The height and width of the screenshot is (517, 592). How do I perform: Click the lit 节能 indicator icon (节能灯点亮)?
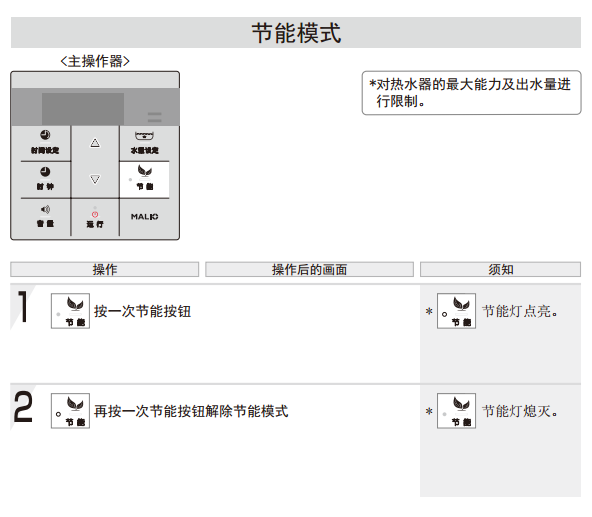pos(456,311)
